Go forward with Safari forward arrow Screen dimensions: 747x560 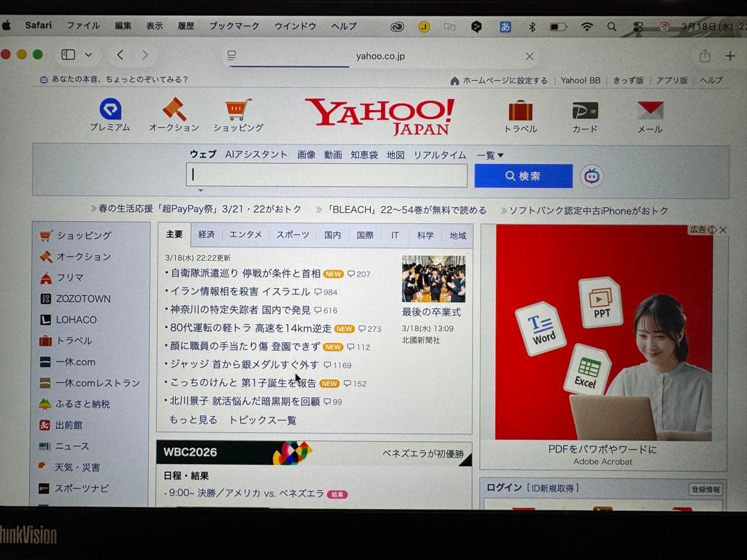click(145, 55)
